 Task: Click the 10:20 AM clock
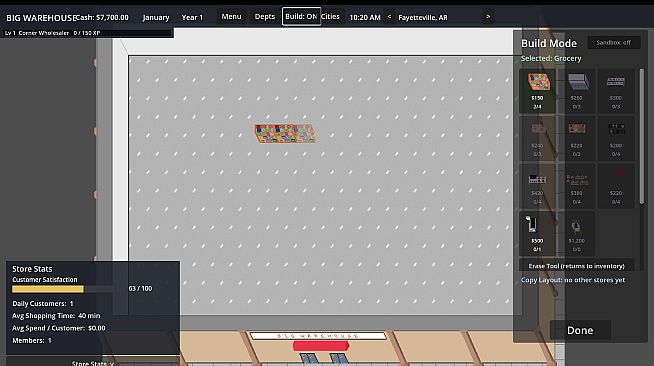click(x=365, y=18)
